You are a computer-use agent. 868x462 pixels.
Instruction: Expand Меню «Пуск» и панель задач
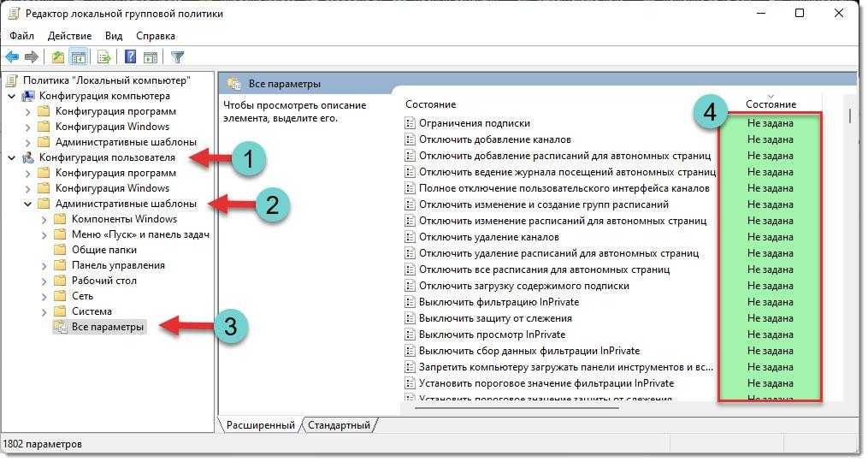44,235
